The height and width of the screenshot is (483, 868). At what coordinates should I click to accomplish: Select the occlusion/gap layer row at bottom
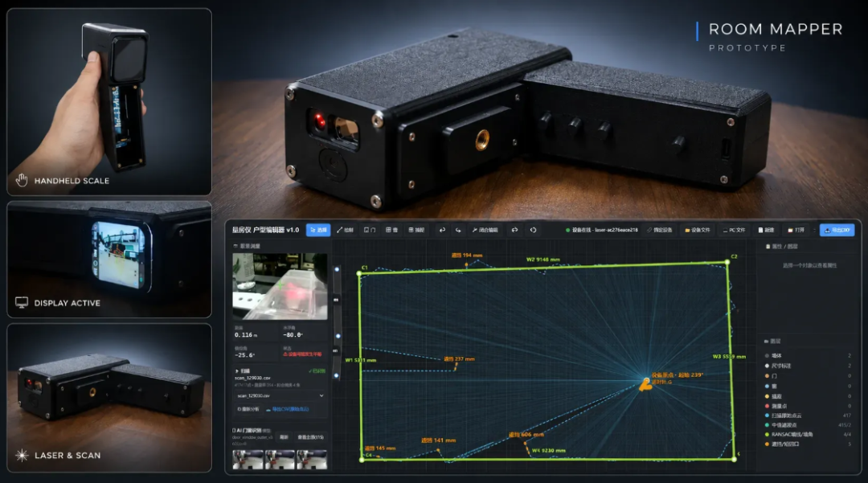[809, 444]
